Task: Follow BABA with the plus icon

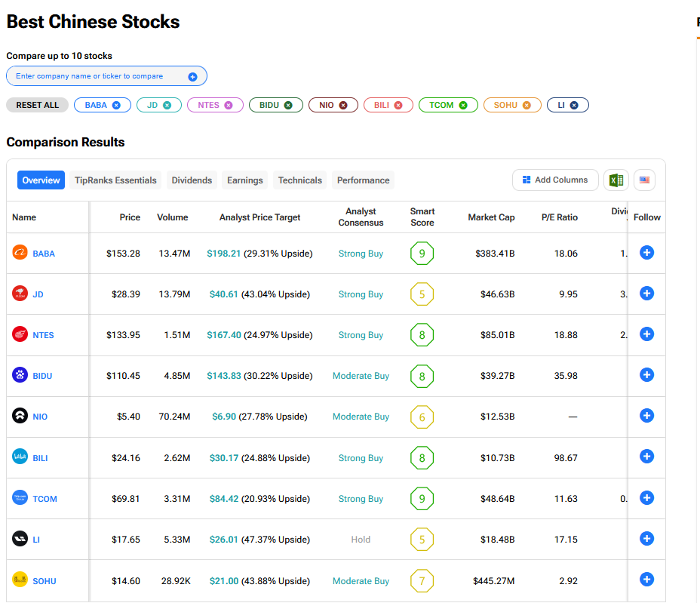Action: click(x=646, y=253)
